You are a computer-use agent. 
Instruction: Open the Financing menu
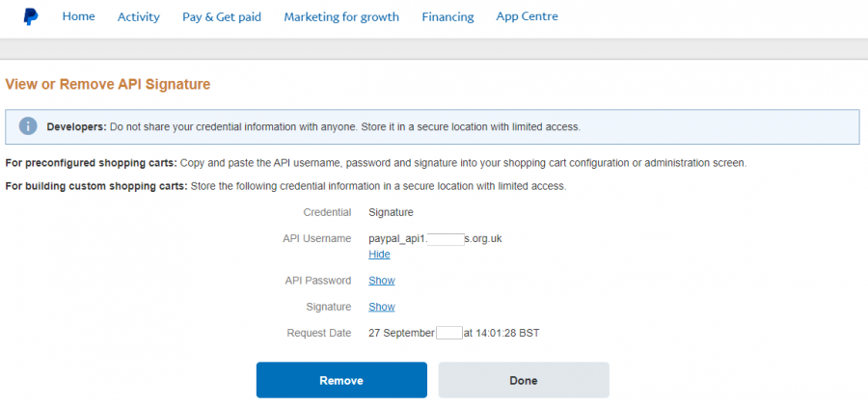448,17
